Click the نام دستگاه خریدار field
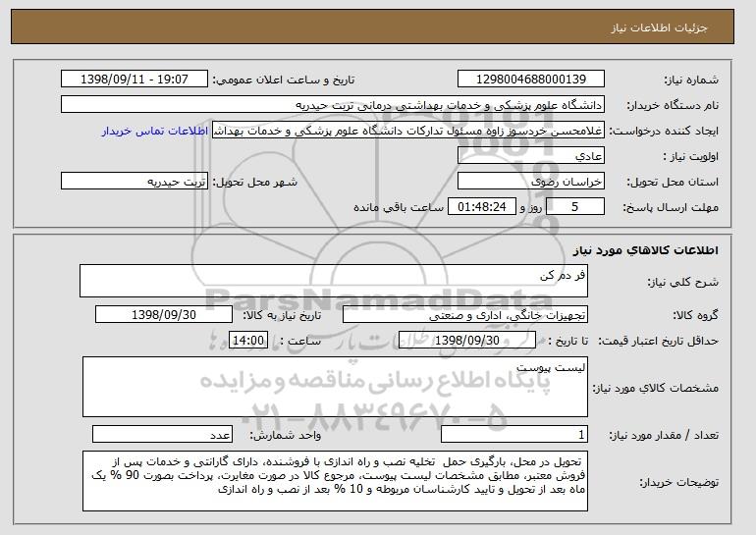 coord(333,105)
